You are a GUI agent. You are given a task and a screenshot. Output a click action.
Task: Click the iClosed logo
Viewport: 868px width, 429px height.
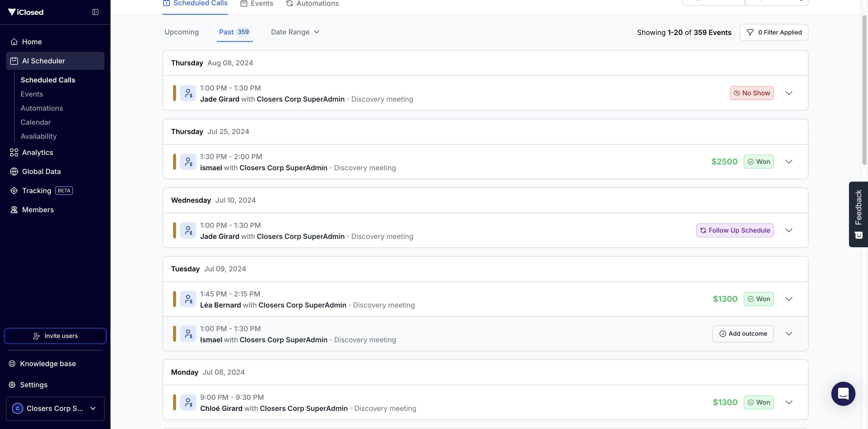(x=26, y=12)
